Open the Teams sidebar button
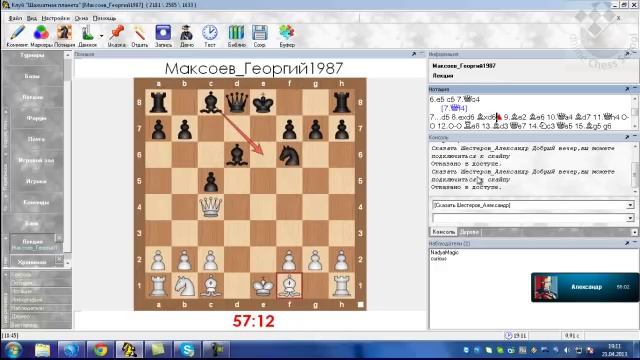 pos(36,202)
